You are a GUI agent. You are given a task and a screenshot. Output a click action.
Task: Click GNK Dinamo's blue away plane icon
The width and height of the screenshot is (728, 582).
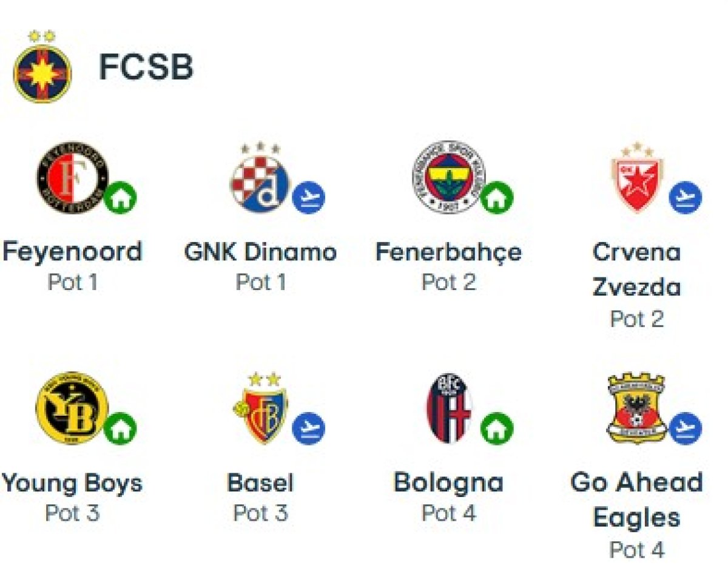309,198
